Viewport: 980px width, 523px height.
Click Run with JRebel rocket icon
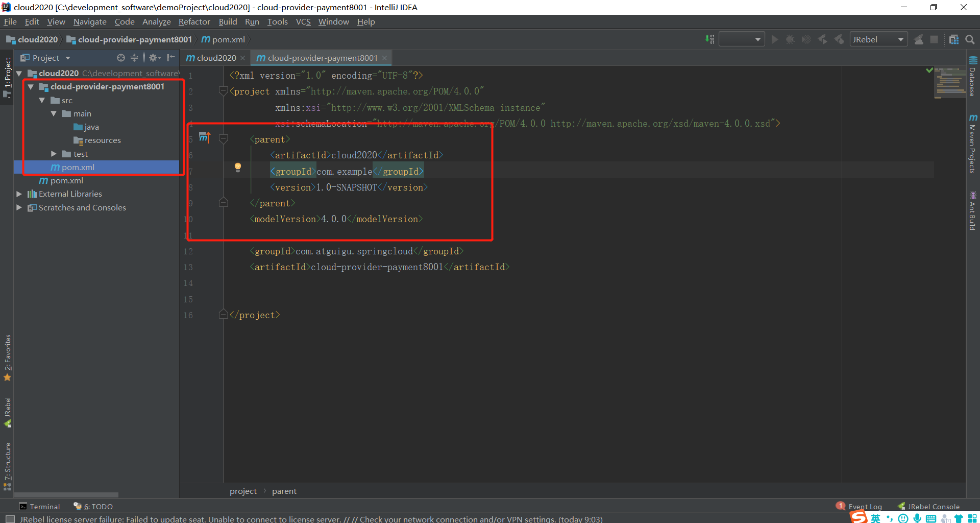(x=822, y=39)
